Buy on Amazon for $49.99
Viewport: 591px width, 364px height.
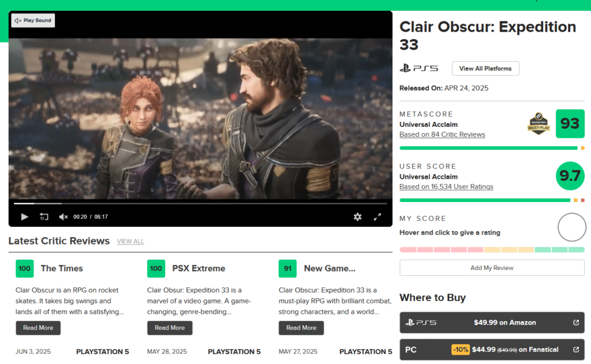click(492, 322)
